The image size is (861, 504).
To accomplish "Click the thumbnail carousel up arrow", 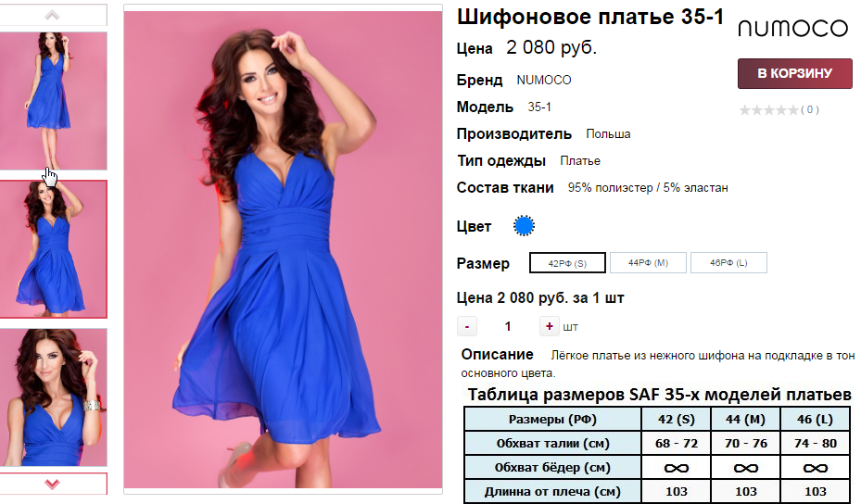I will (x=53, y=16).
